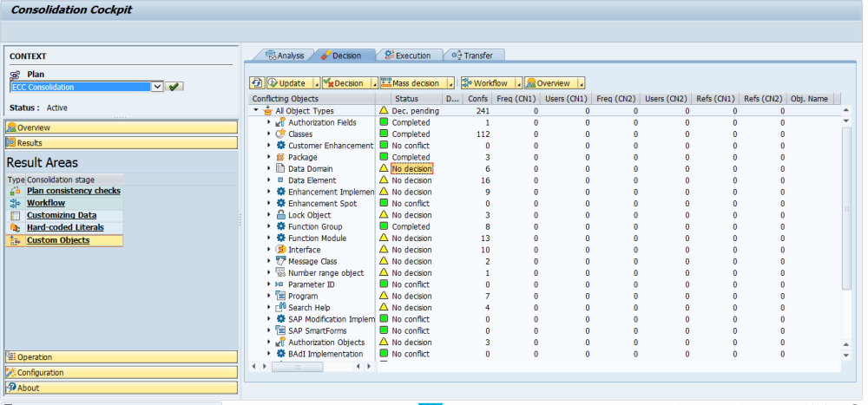Click the Customer Enhancement gear icon
Viewport: 868px width, 405px height.
coord(280,146)
